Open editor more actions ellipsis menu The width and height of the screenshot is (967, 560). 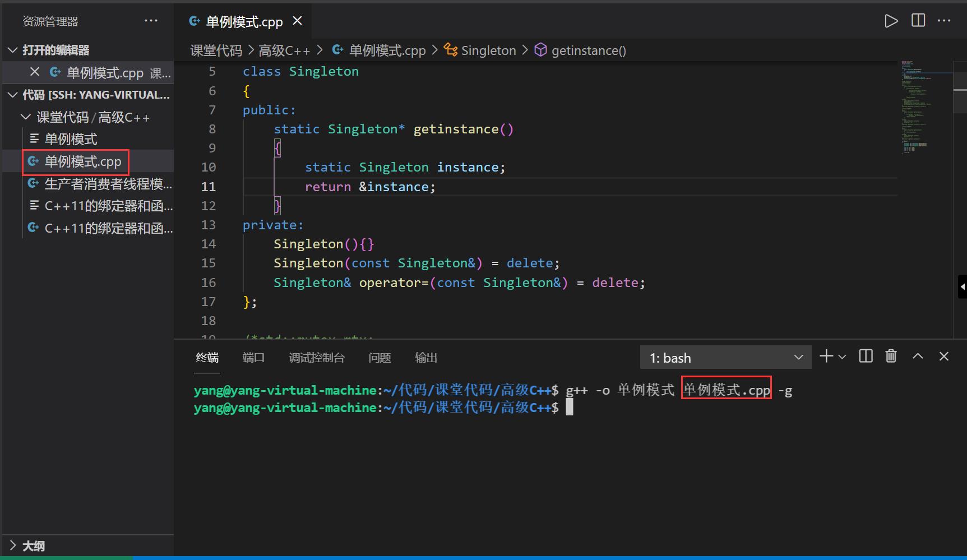[x=944, y=21]
